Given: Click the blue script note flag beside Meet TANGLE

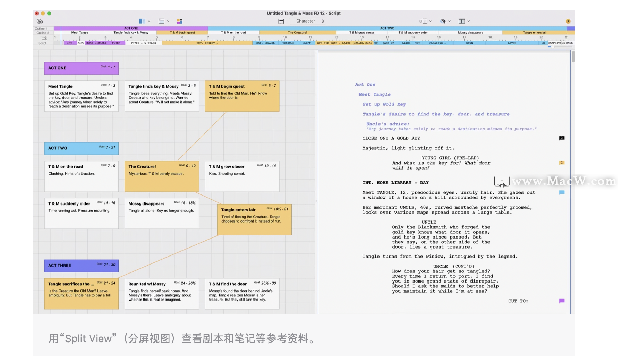Looking at the screenshot, I should coord(562,192).
